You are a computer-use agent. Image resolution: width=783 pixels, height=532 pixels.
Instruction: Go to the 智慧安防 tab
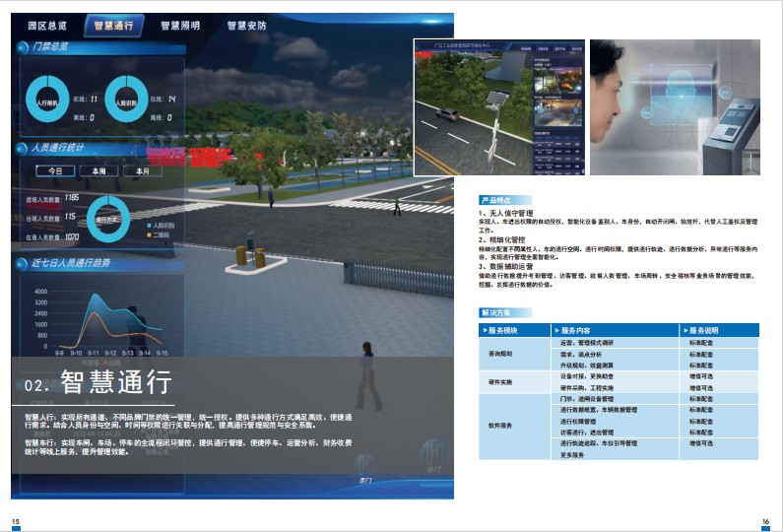pyautogui.click(x=245, y=24)
